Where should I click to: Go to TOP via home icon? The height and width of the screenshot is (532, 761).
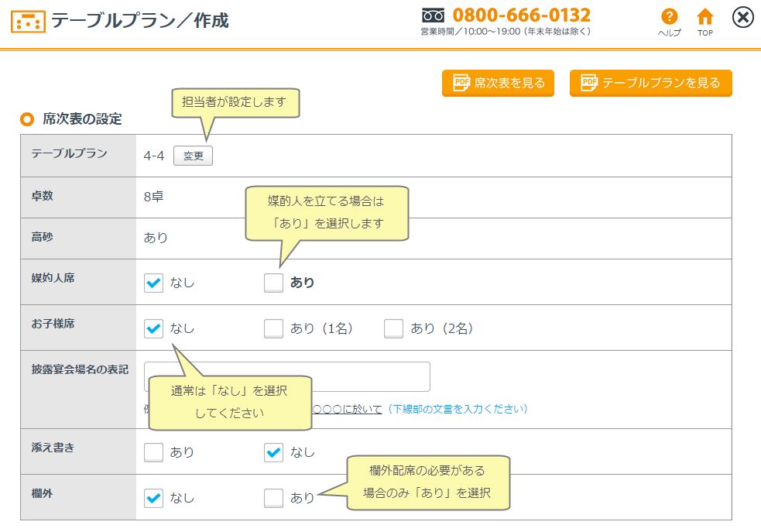tap(704, 17)
